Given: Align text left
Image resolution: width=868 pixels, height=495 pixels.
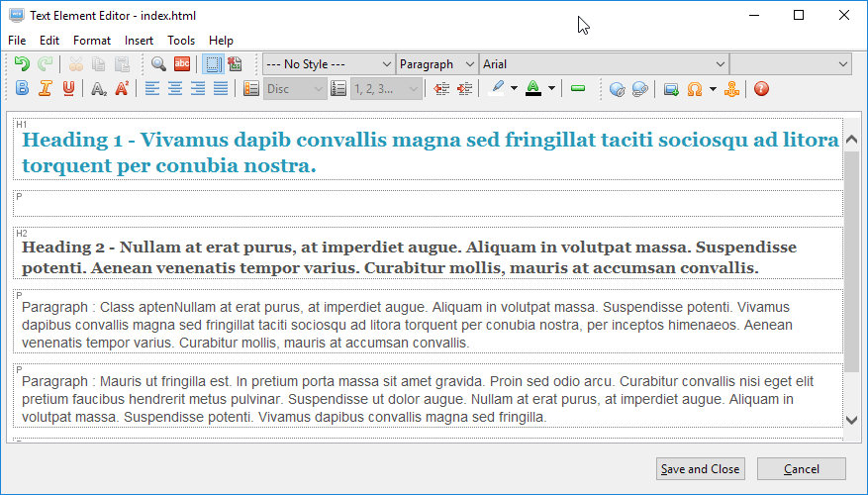Looking at the screenshot, I should [151, 88].
